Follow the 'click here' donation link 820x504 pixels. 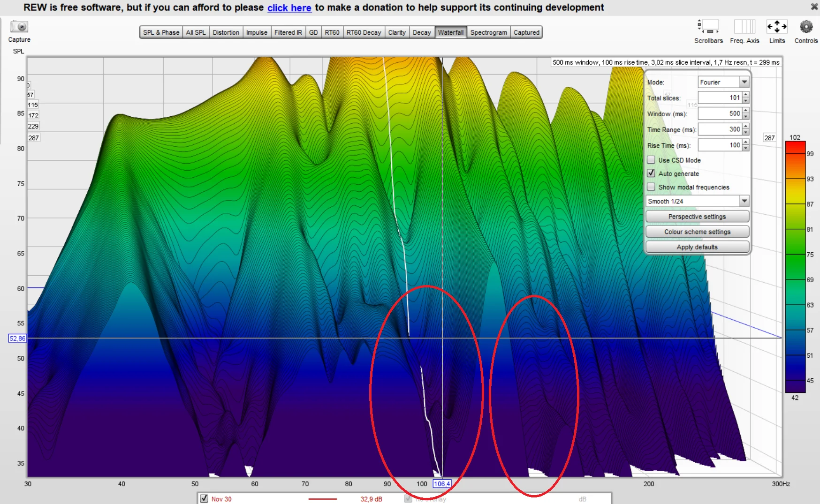(x=289, y=8)
